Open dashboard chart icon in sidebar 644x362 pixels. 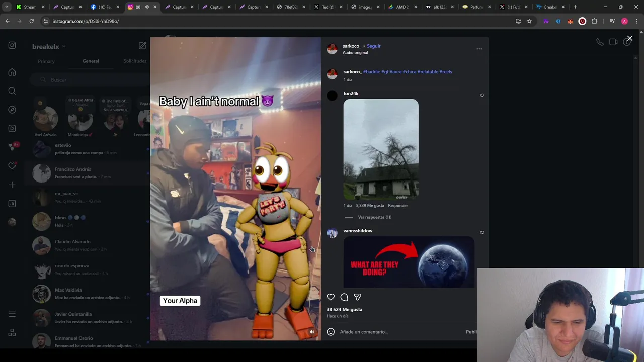pos(12,203)
